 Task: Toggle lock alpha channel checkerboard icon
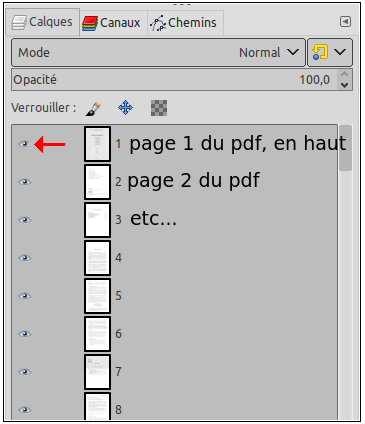(159, 108)
